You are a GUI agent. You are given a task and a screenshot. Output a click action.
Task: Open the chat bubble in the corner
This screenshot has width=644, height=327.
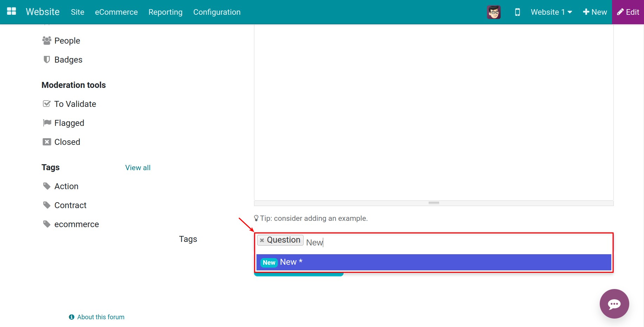[614, 304]
